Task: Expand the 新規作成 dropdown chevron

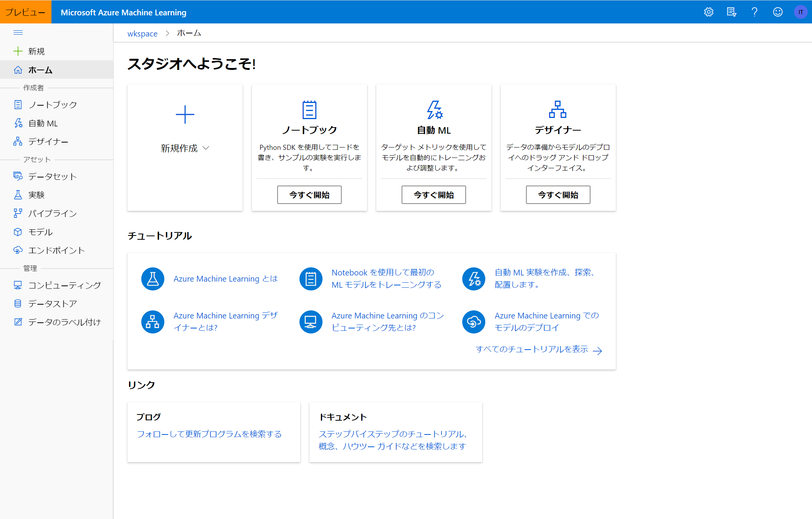Action: point(206,148)
